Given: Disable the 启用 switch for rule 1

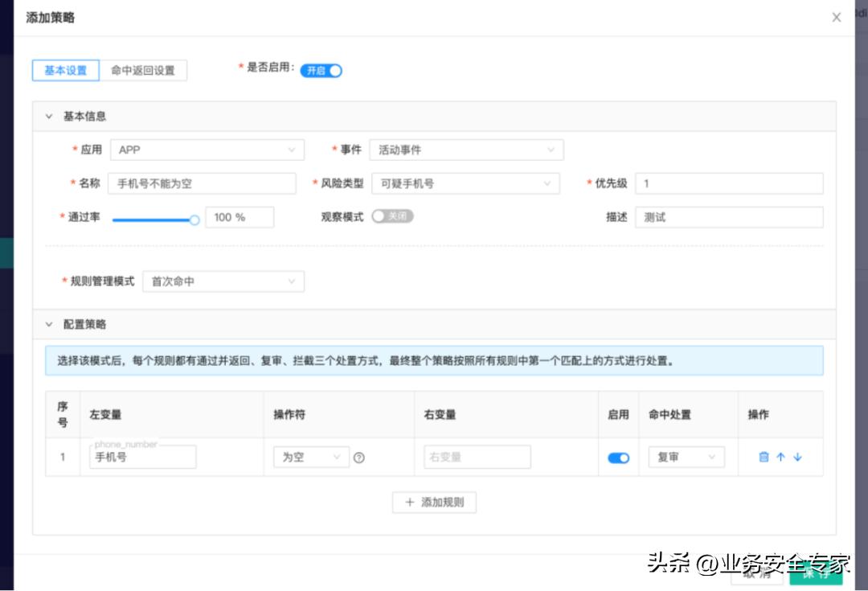Looking at the screenshot, I should point(618,458).
